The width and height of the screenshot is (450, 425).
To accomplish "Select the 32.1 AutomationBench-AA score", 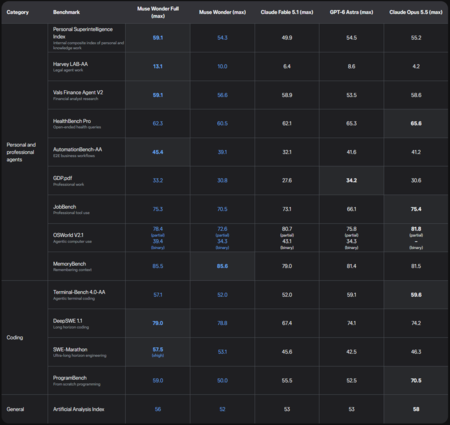I will point(287,152).
